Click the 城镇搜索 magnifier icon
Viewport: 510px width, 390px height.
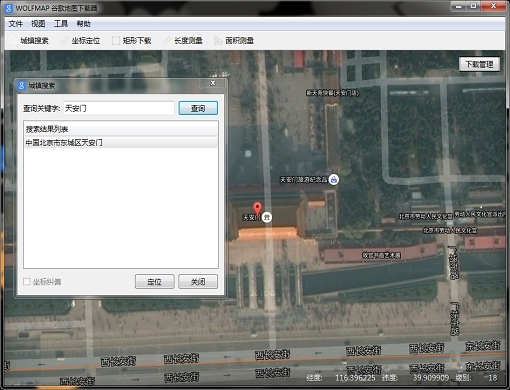point(13,41)
